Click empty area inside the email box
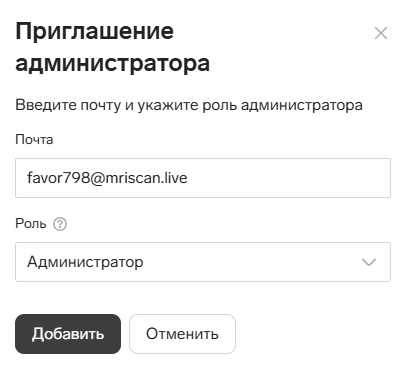This screenshot has height=379, width=409. (x=287, y=178)
